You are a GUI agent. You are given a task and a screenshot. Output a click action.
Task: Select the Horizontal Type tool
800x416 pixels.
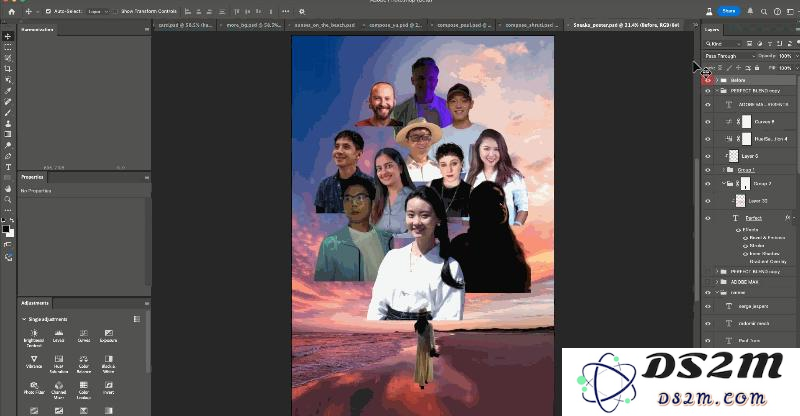tap(8, 167)
